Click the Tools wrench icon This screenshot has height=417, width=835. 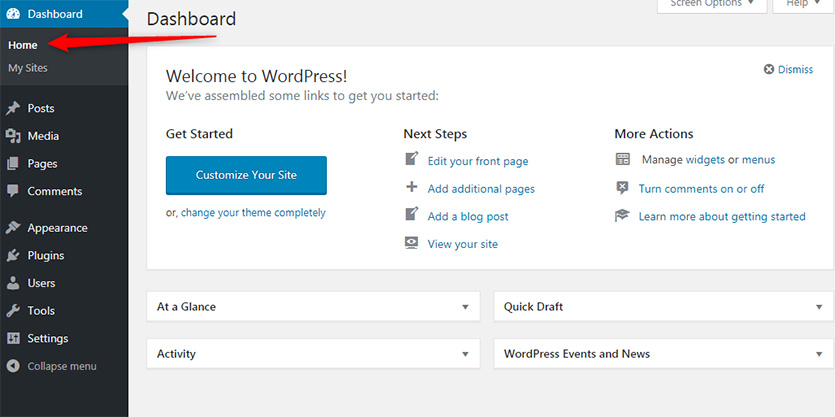(x=13, y=310)
